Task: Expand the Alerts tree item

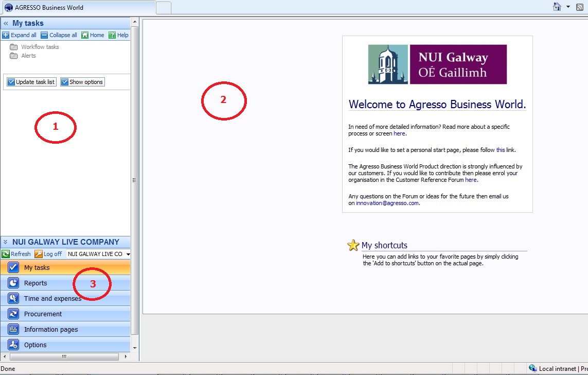Action: [28, 56]
